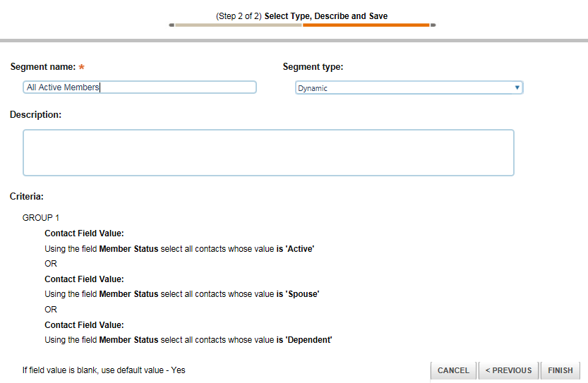Click inside the Description text area
The width and height of the screenshot is (588, 383).
pos(268,152)
